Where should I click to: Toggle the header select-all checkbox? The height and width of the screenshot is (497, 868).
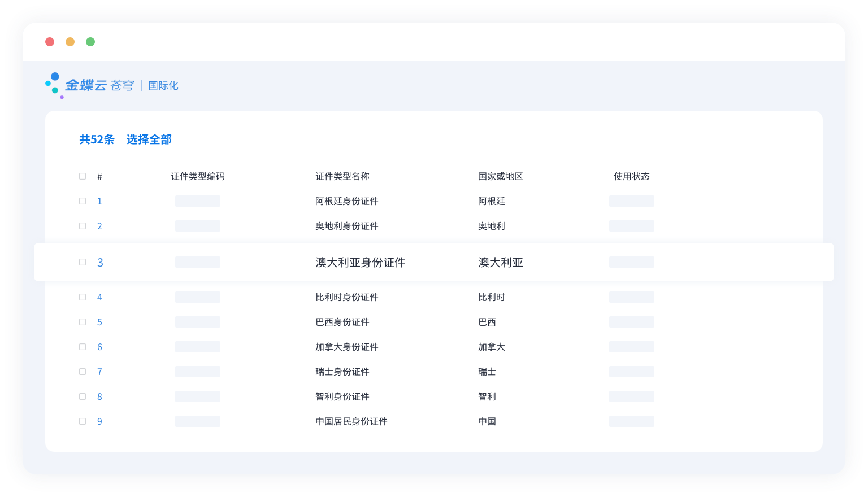(x=83, y=176)
